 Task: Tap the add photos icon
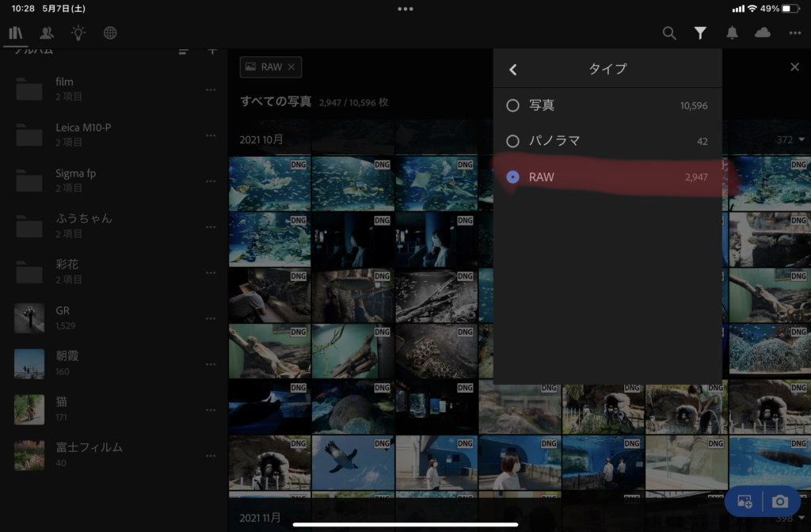coord(744,501)
